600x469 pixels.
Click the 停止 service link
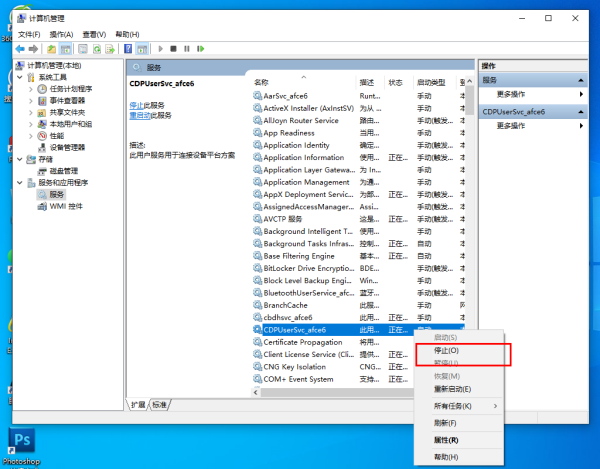(x=136, y=105)
